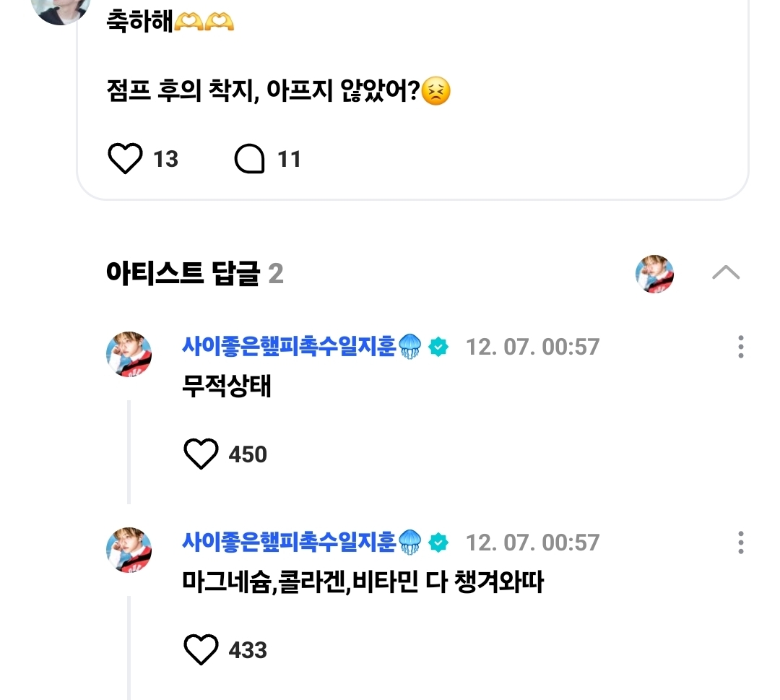Open username link above 무적상태 reply
Image resolution: width=780 pixels, height=700 pixels.
pyautogui.click(x=289, y=347)
